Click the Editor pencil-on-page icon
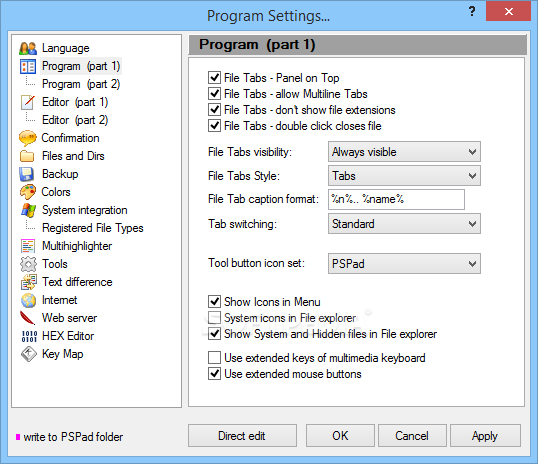The width and height of the screenshot is (538, 464). click(28, 102)
